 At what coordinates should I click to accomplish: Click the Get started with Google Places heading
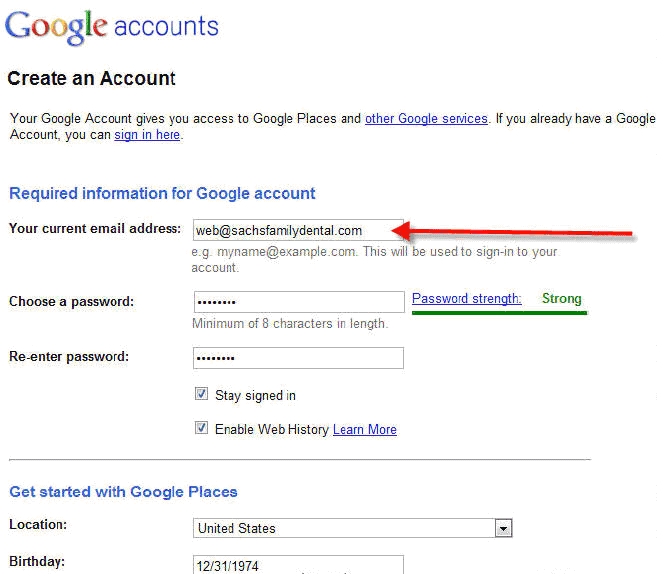(123, 492)
